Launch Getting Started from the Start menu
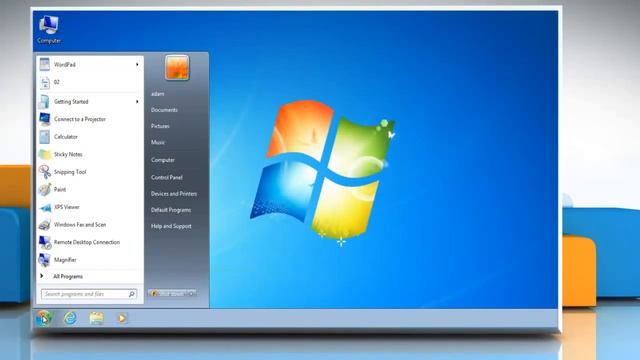The image size is (640, 360). tap(90, 102)
